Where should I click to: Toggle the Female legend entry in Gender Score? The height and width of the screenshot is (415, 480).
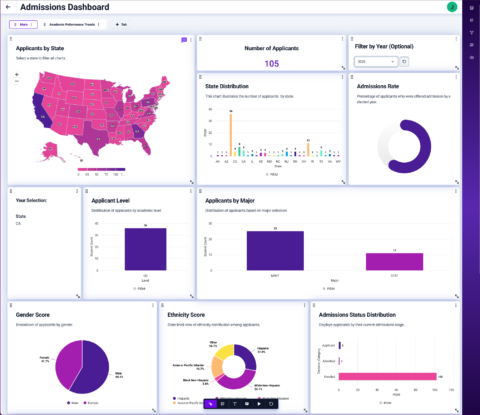point(91,403)
